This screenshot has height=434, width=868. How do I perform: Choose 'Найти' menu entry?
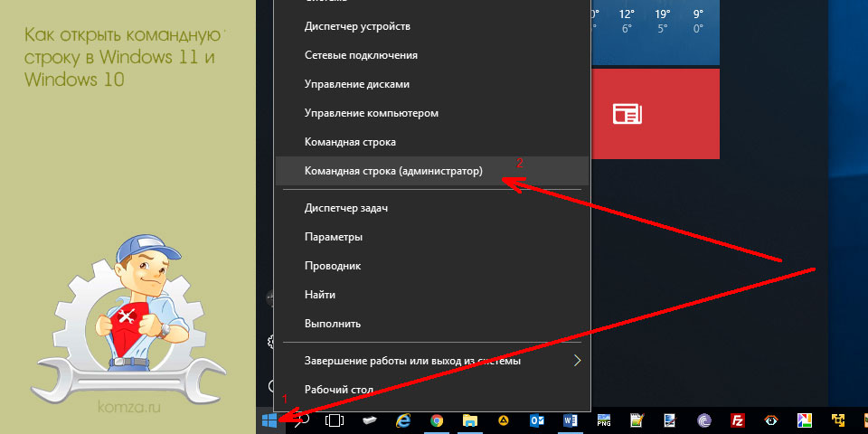432,295
